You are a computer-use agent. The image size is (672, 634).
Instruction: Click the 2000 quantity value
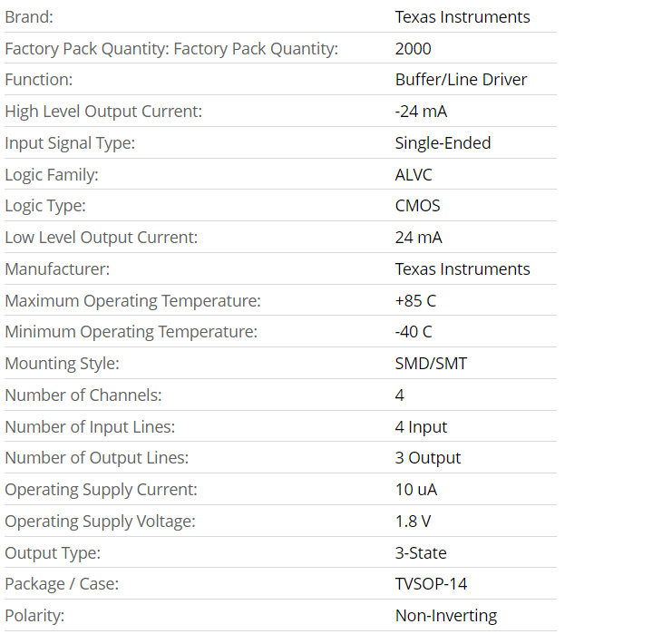click(414, 49)
